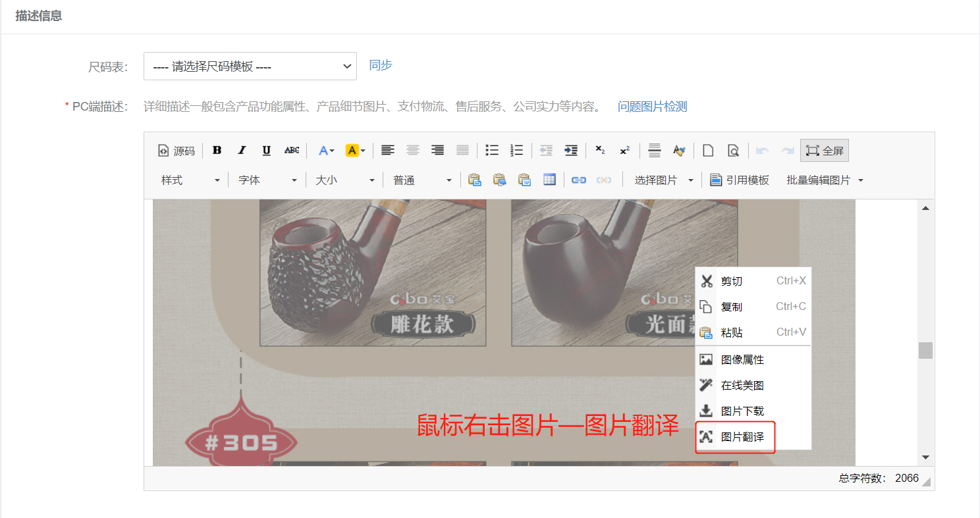Open the 字体 font dropdown

267,180
